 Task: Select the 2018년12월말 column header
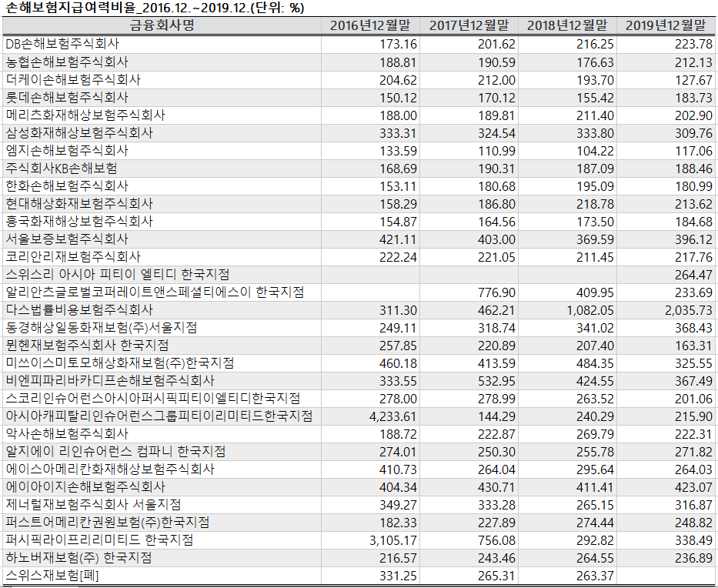coord(567,25)
